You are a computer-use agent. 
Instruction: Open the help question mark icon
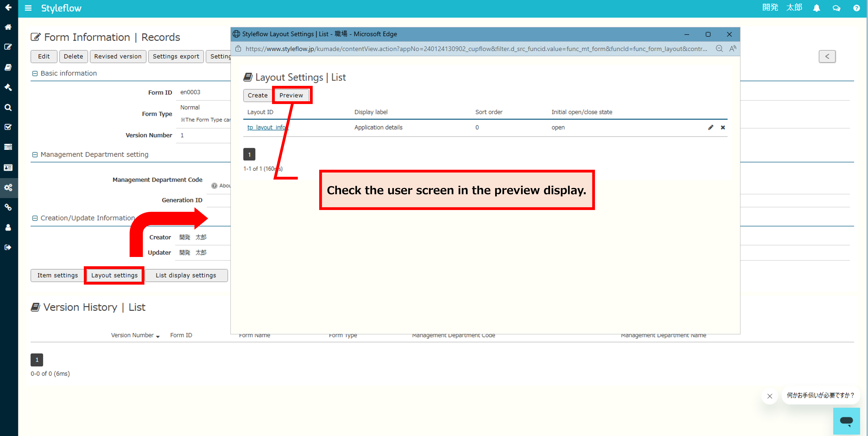coord(857,8)
